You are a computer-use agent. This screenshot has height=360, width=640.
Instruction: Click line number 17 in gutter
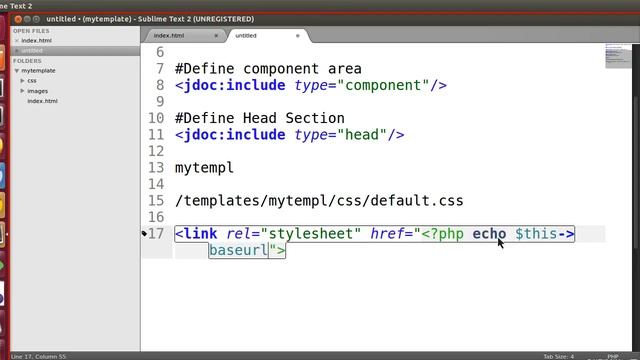156,234
